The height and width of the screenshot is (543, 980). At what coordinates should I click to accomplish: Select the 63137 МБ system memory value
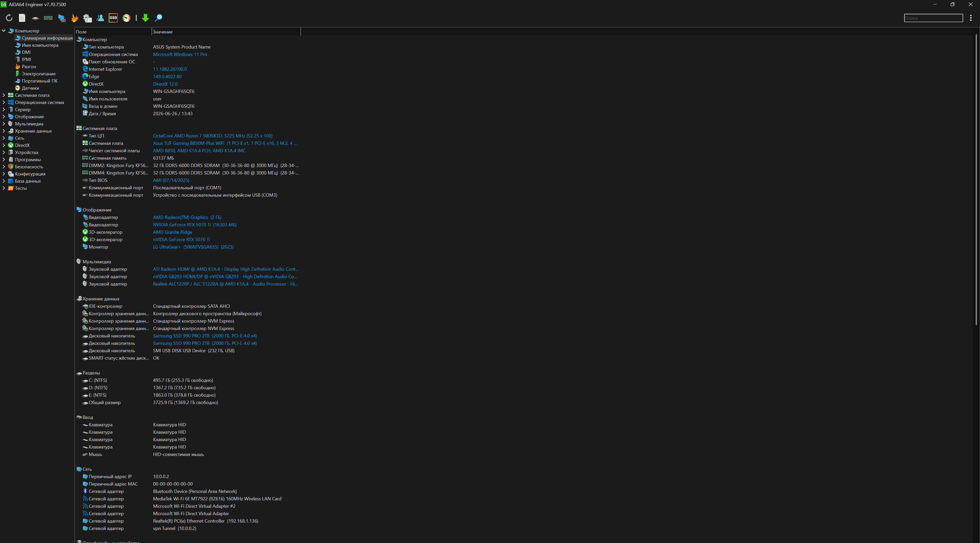click(x=163, y=158)
